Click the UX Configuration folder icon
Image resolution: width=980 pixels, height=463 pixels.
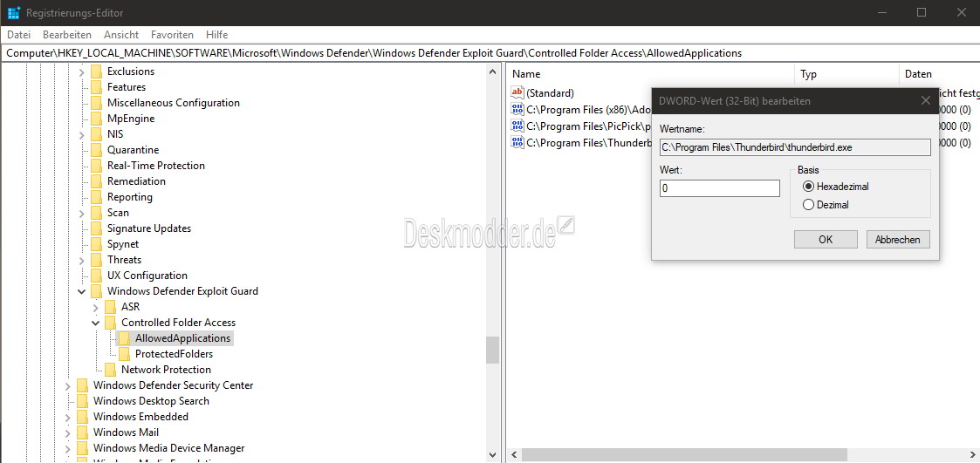[96, 276]
